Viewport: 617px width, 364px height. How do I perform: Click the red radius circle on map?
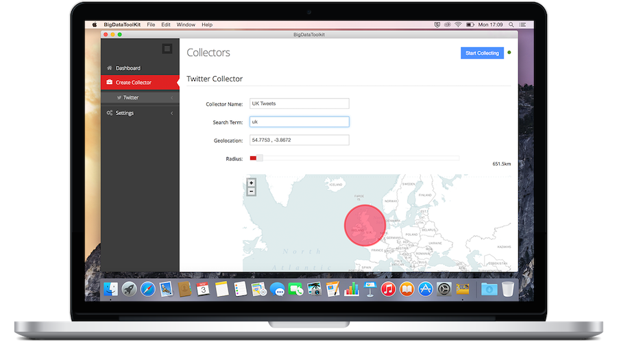(x=365, y=226)
